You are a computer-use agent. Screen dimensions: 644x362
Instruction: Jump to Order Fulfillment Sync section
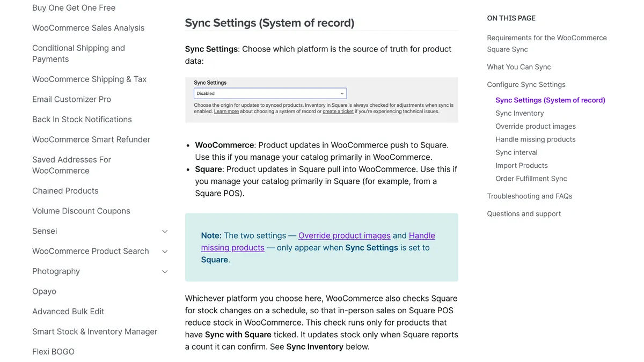coord(531,179)
